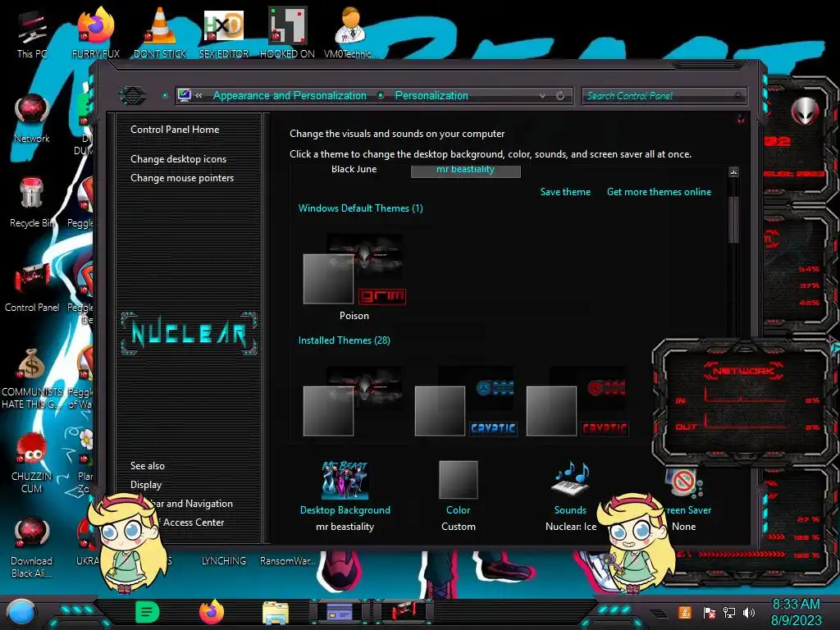This screenshot has width=840, height=630.
Task: Select the mr beastiality theme
Action: click(x=466, y=170)
